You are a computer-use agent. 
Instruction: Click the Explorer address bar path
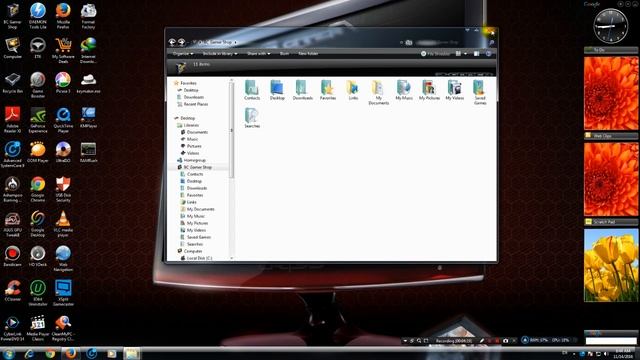coord(294,42)
